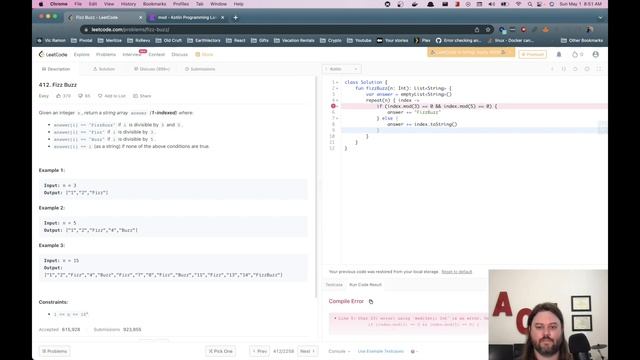
Task: Open the user profile avatar icon
Action: (x=596, y=54)
